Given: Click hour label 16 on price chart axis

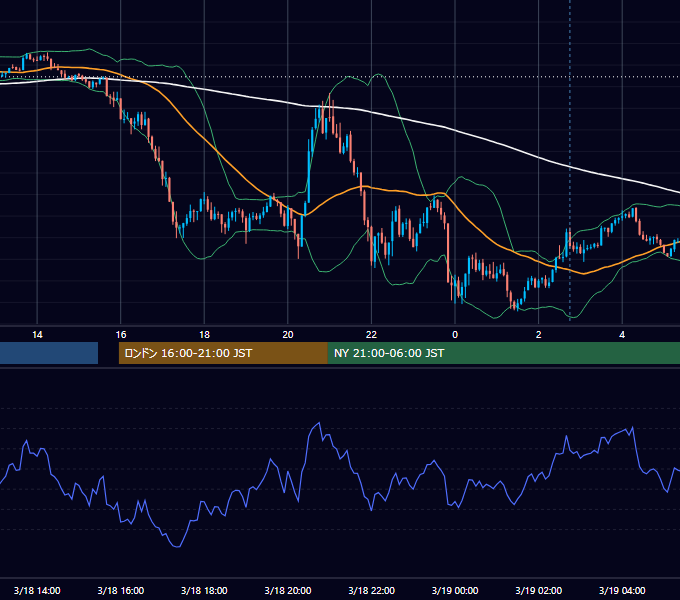Looking at the screenshot, I should pos(121,335).
